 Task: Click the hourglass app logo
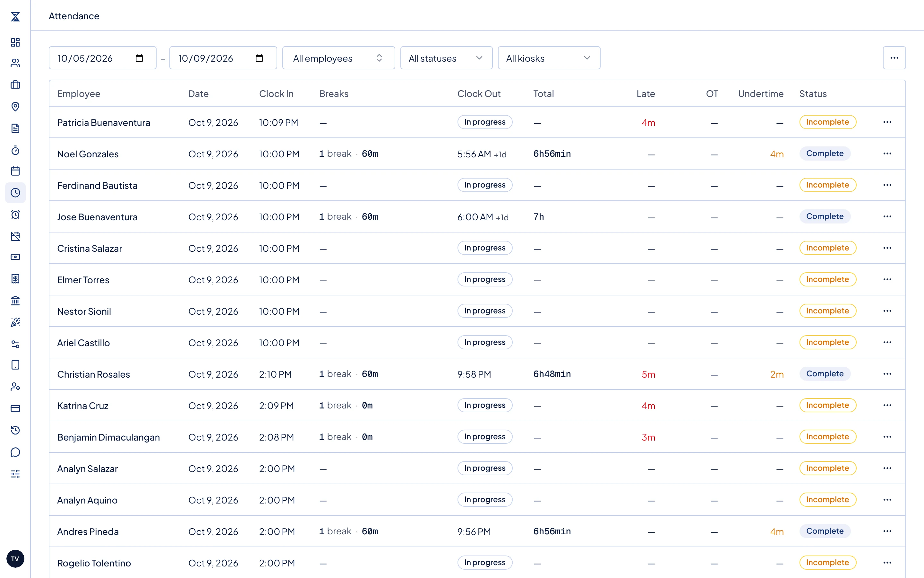[x=15, y=16]
